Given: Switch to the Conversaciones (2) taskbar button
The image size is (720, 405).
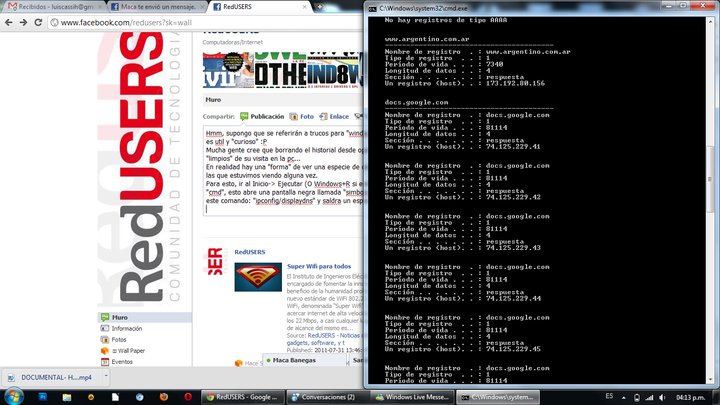Looking at the screenshot, I should coord(327,397).
